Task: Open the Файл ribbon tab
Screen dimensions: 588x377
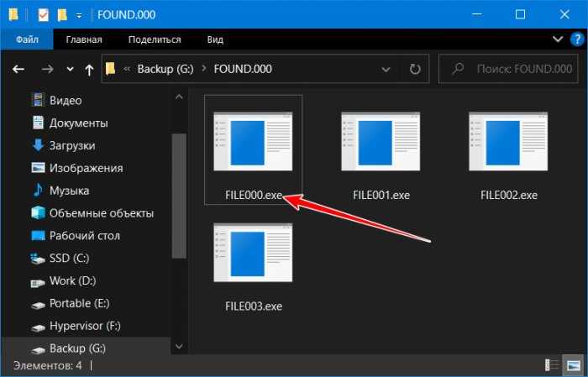Action: click(x=27, y=39)
